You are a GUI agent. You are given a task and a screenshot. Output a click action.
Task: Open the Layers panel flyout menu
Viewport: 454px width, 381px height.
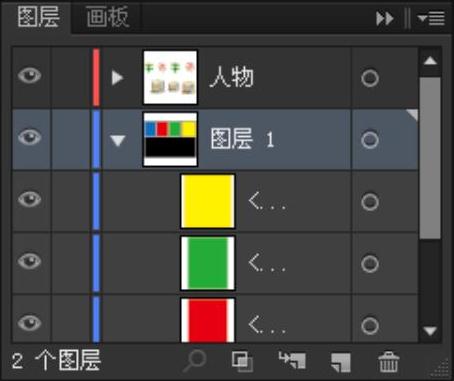click(x=431, y=18)
